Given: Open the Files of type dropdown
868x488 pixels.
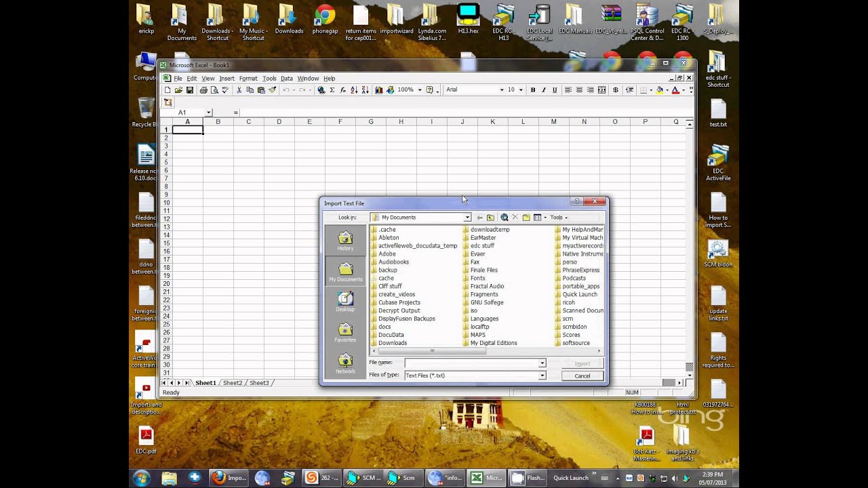Looking at the screenshot, I should [542, 375].
